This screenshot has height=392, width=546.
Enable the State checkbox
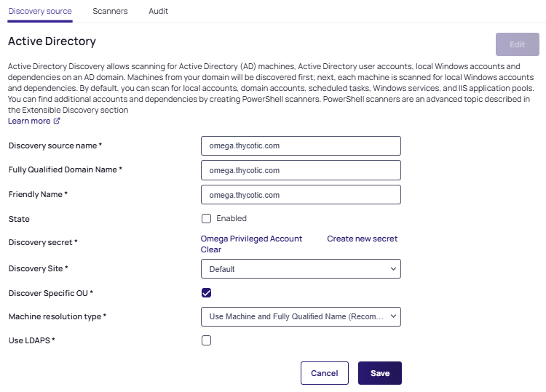point(206,218)
